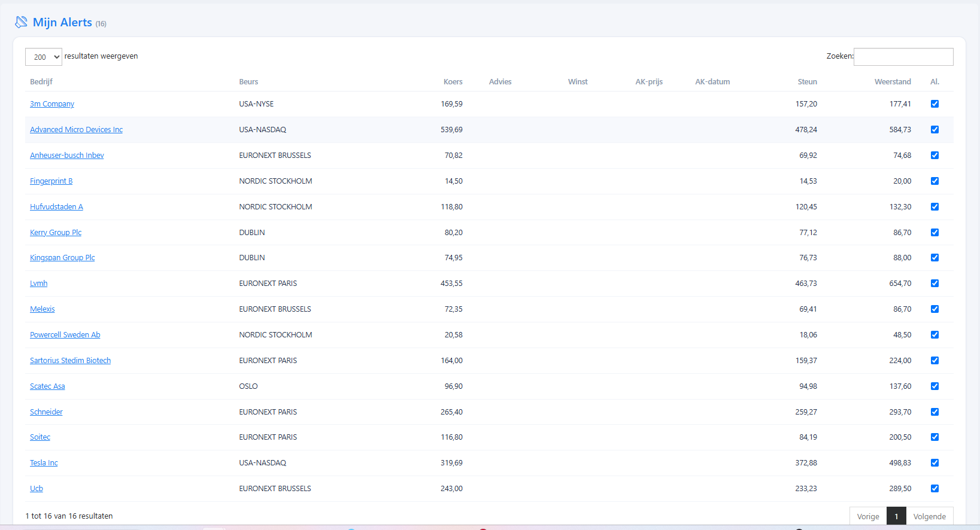980x530 pixels.
Task: Open the 3m Company link
Action: pos(52,104)
